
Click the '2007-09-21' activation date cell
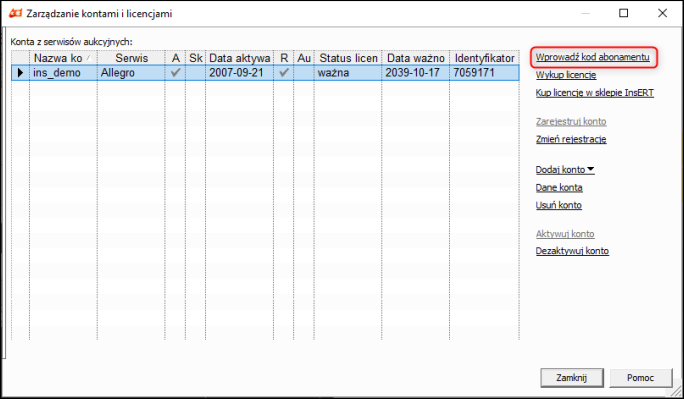(239, 73)
